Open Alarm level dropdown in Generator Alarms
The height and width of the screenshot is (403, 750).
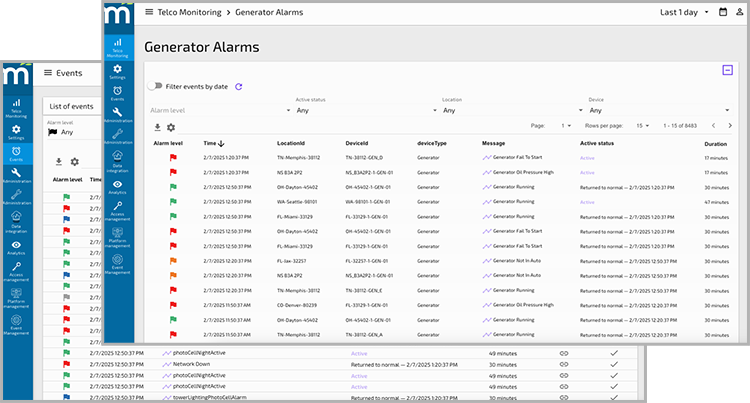click(x=220, y=110)
